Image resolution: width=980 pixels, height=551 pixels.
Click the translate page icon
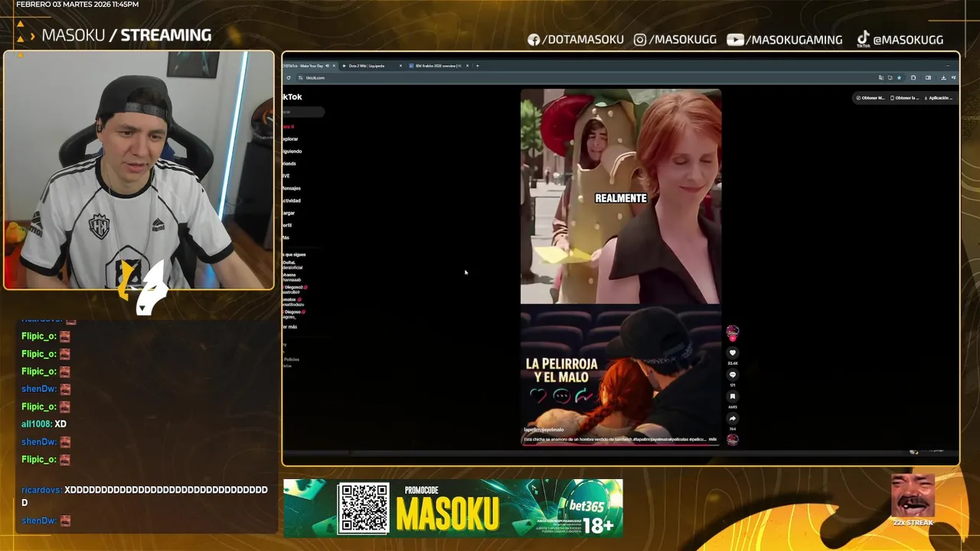(x=880, y=77)
